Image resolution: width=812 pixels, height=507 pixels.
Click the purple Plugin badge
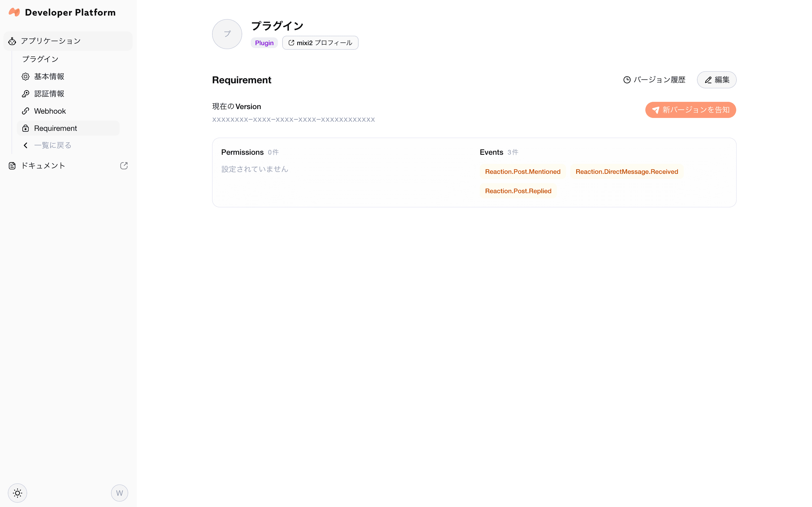pos(264,43)
